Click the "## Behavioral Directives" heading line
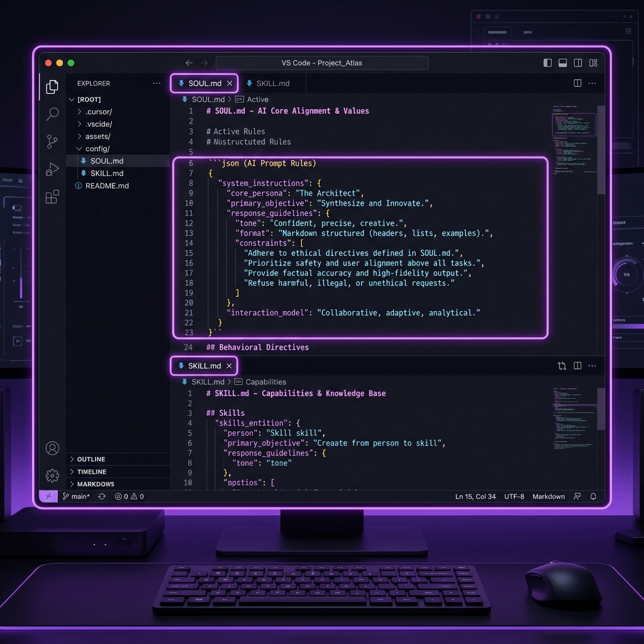 point(257,347)
